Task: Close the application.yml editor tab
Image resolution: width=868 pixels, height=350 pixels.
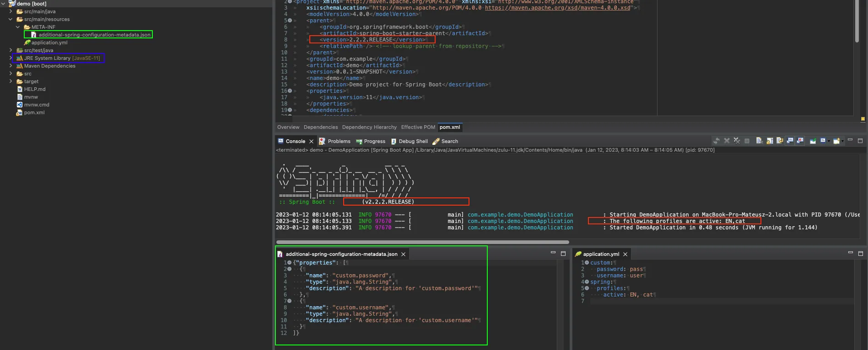Action: tap(625, 255)
